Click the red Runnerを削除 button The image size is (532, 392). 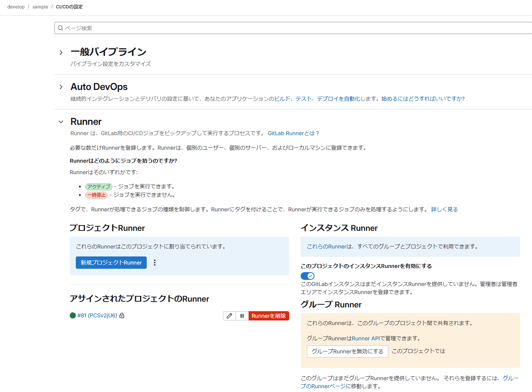click(x=268, y=316)
